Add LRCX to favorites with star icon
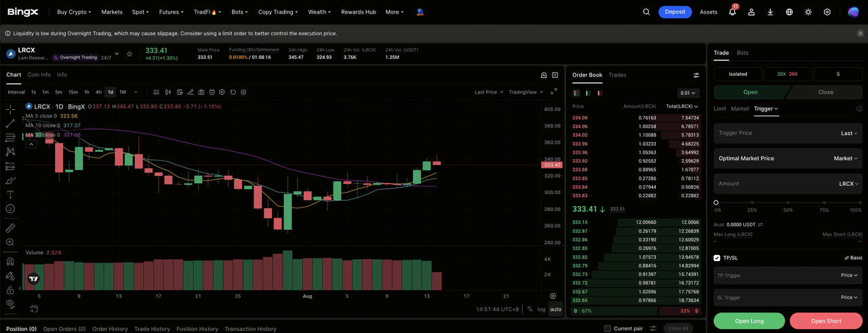 point(130,54)
